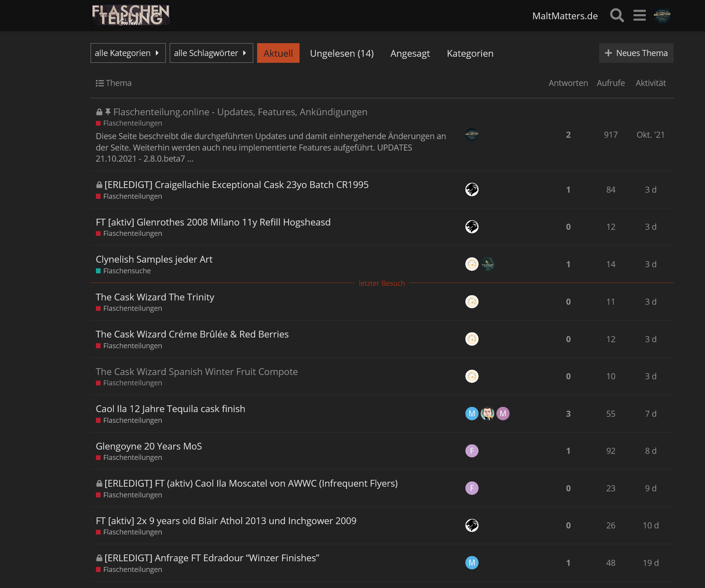Click the 19 d activity on Edradour topic
This screenshot has height=588, width=705.
(x=650, y=563)
